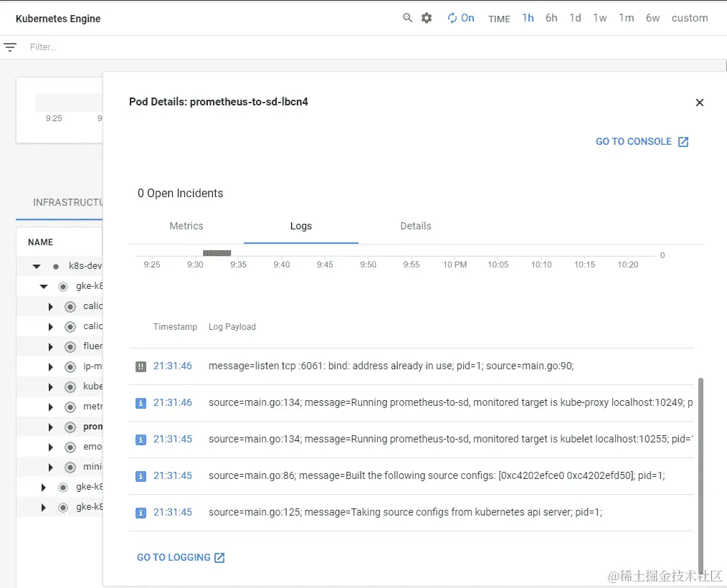This screenshot has height=588, width=727.
Task: Click the NAME column header
Action: [40, 242]
